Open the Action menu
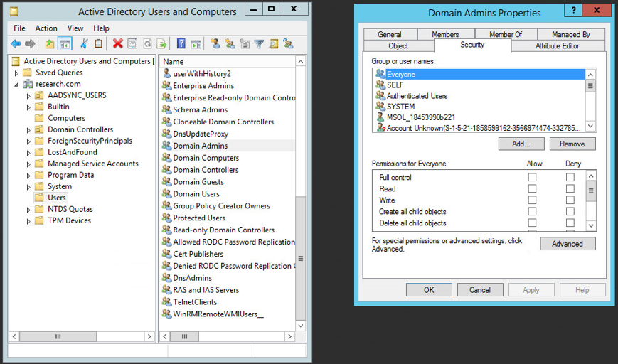Image resolution: width=618 pixels, height=364 pixels. 46,28
